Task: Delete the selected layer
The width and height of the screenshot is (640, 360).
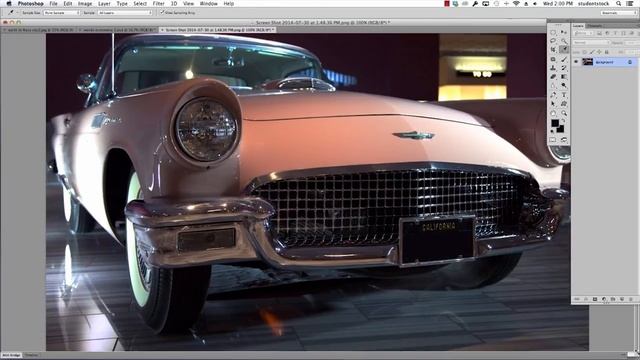Action: [x=631, y=299]
